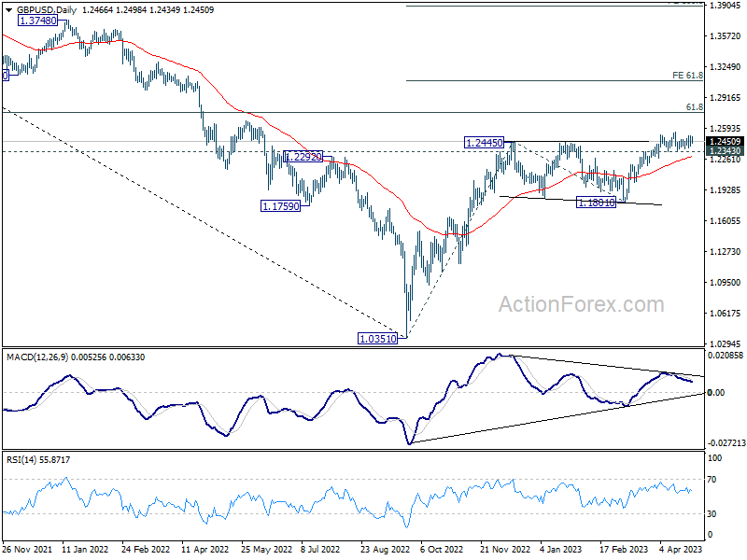Click the 61.8 retracement level label
This screenshot has width=747, height=560.
[x=695, y=107]
